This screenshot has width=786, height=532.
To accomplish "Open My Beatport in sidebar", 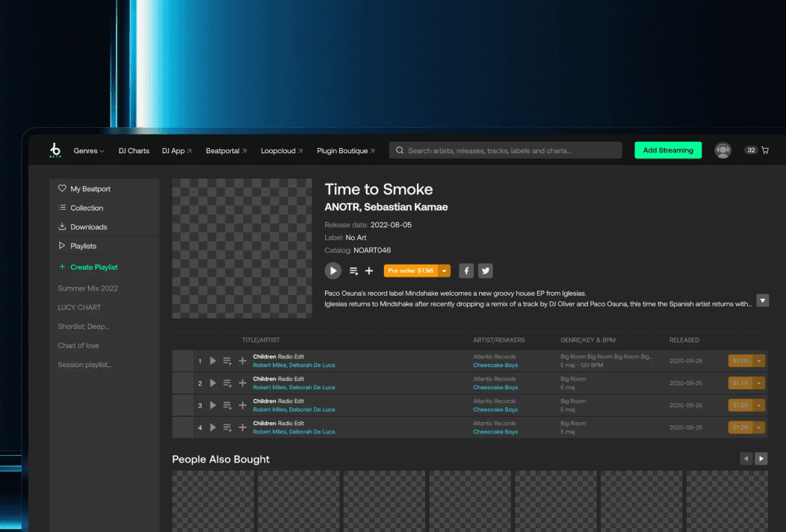I will (x=105, y=188).
